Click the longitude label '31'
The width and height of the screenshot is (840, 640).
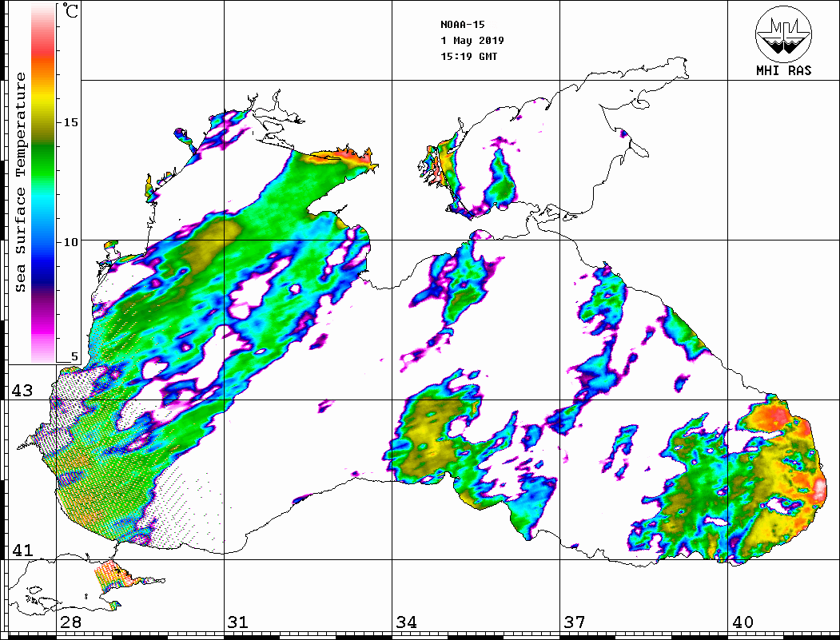coord(238,622)
